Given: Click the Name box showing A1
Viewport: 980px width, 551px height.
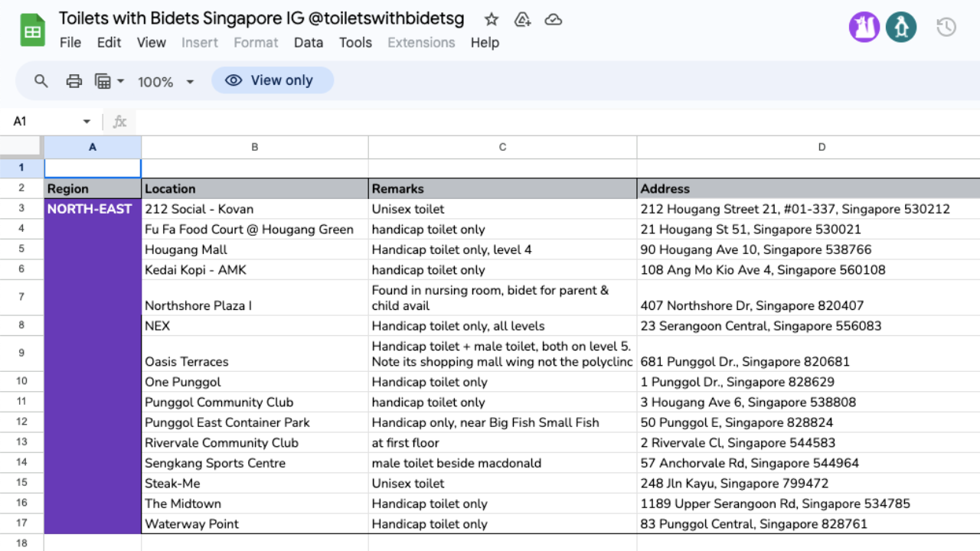Looking at the screenshot, I should coord(52,122).
